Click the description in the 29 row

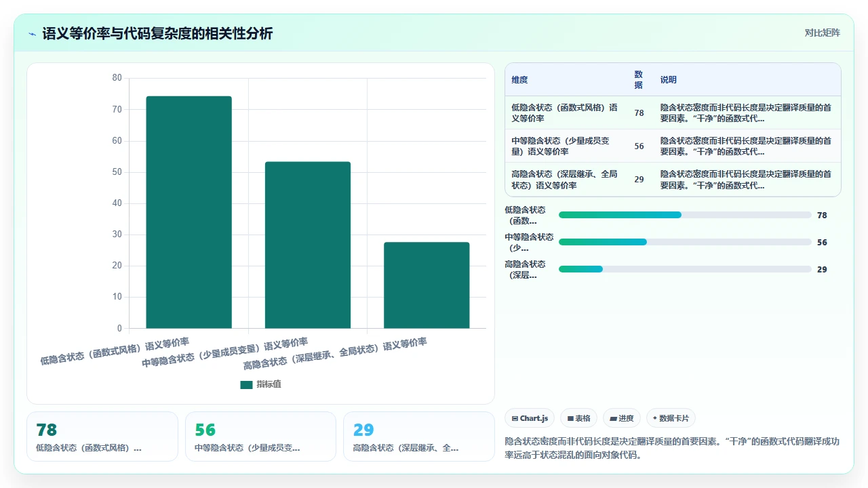point(746,179)
